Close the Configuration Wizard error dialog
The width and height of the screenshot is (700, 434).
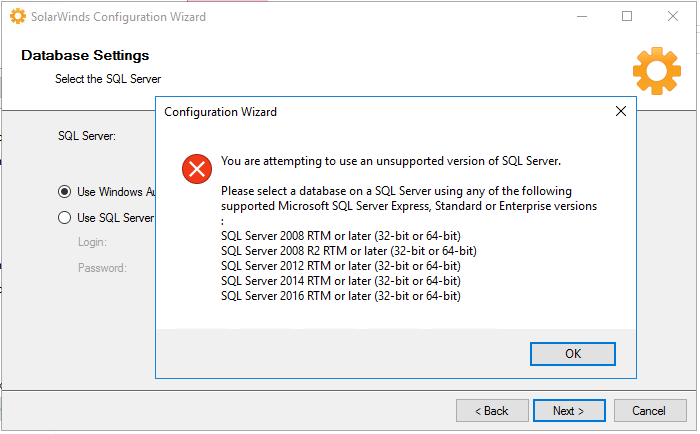pyautogui.click(x=620, y=111)
